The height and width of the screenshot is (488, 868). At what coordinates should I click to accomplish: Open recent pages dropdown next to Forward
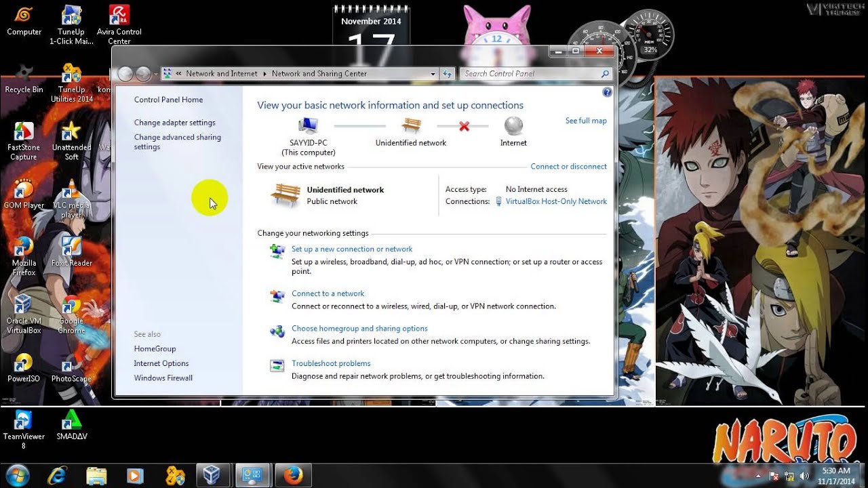tap(156, 74)
